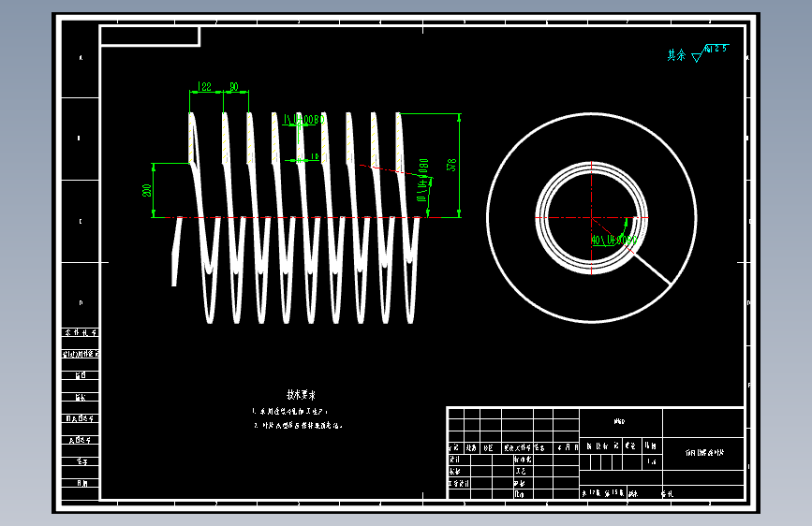Click technical requirement line numbered 2
The height and width of the screenshot is (526, 812).
tap(298, 426)
